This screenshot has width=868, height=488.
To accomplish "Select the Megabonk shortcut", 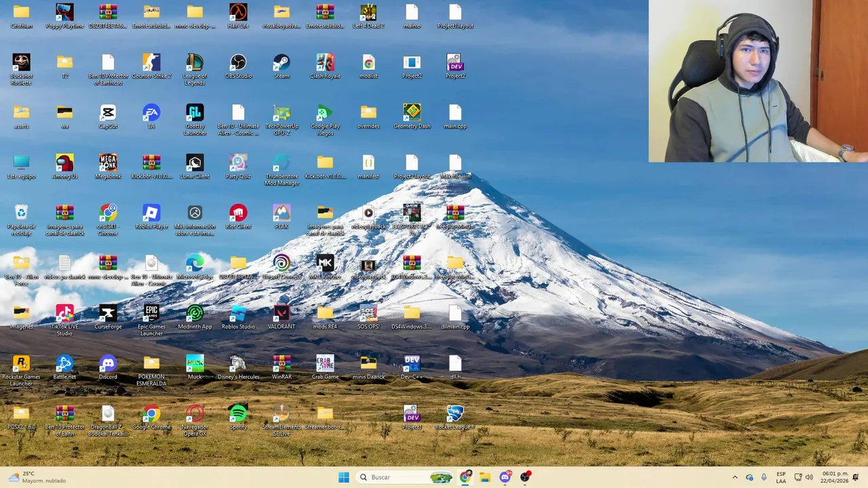I will 108,167.
